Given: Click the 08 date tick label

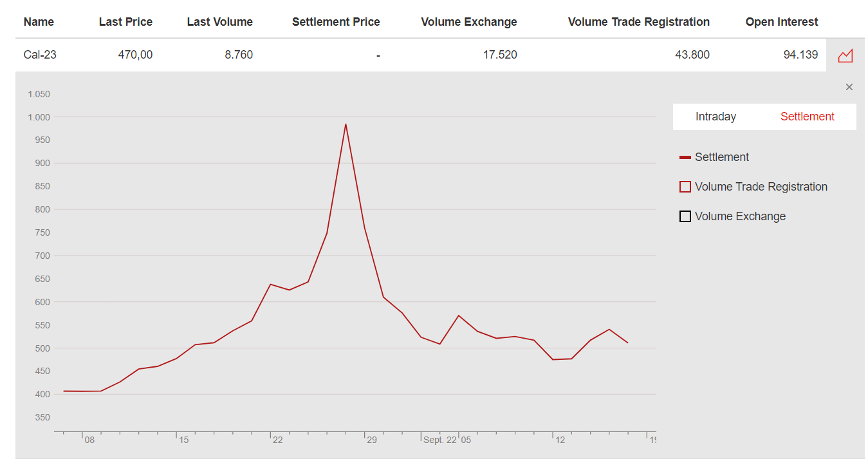Looking at the screenshot, I should tap(89, 440).
